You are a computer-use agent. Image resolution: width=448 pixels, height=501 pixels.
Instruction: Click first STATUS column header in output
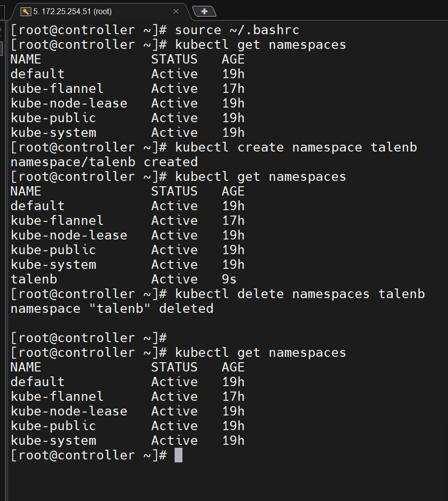point(174,60)
